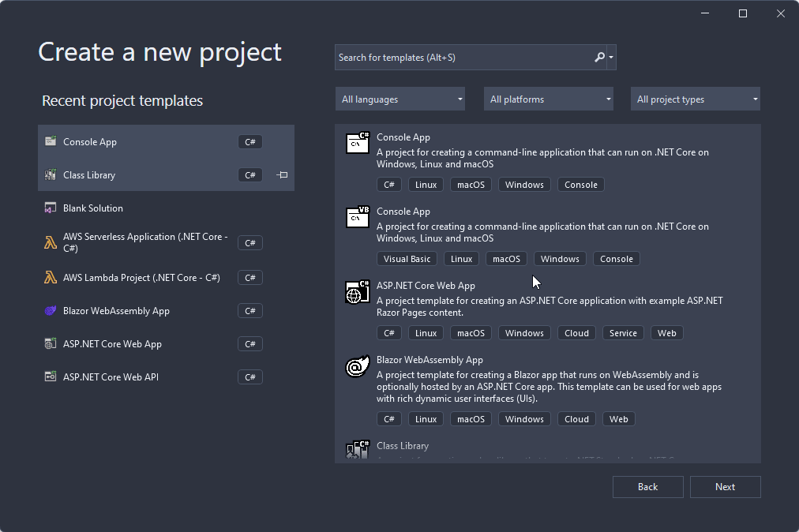
Task: Go back with the Back button
Action: pyautogui.click(x=647, y=487)
